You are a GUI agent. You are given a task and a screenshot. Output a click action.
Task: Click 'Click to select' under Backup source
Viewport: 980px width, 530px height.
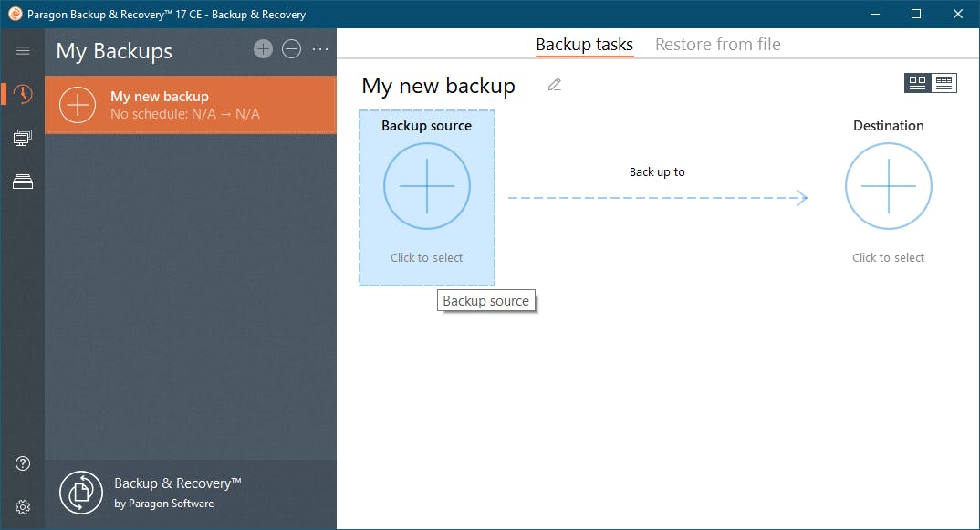[427, 257]
